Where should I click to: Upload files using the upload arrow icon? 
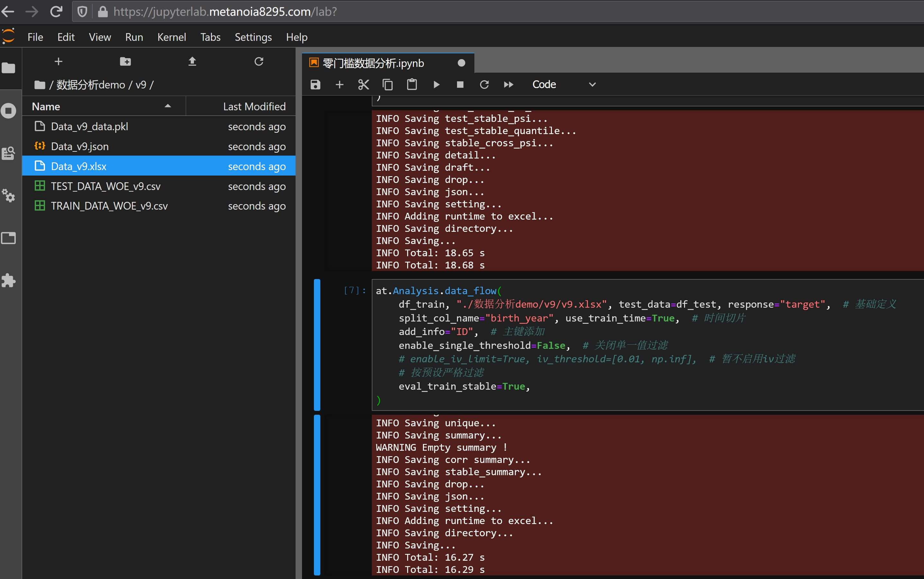[192, 61]
